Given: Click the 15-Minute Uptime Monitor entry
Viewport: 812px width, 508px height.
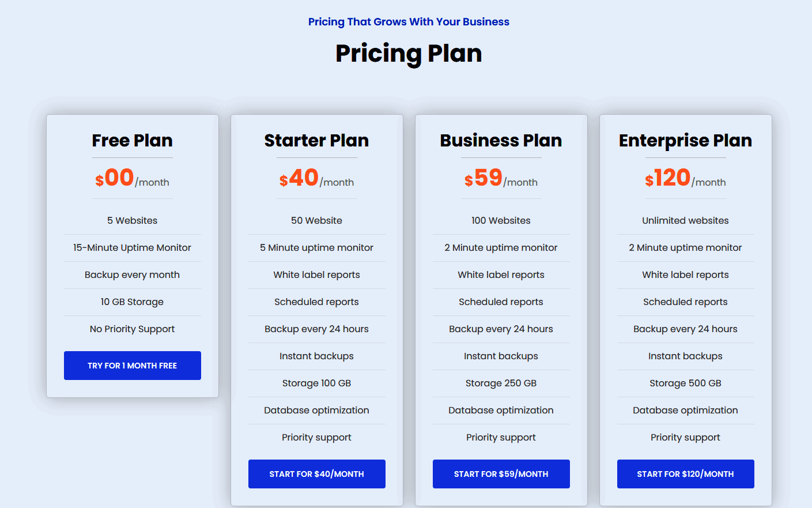Looking at the screenshot, I should (132, 247).
